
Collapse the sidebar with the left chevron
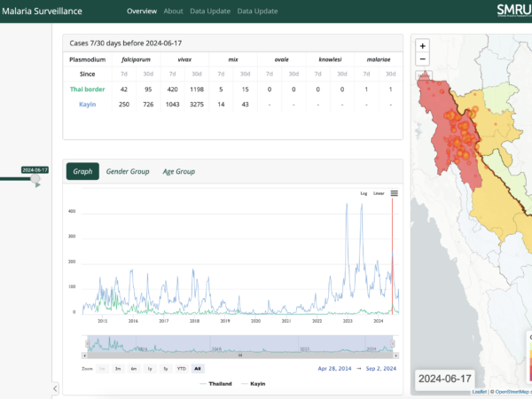pos(55,388)
